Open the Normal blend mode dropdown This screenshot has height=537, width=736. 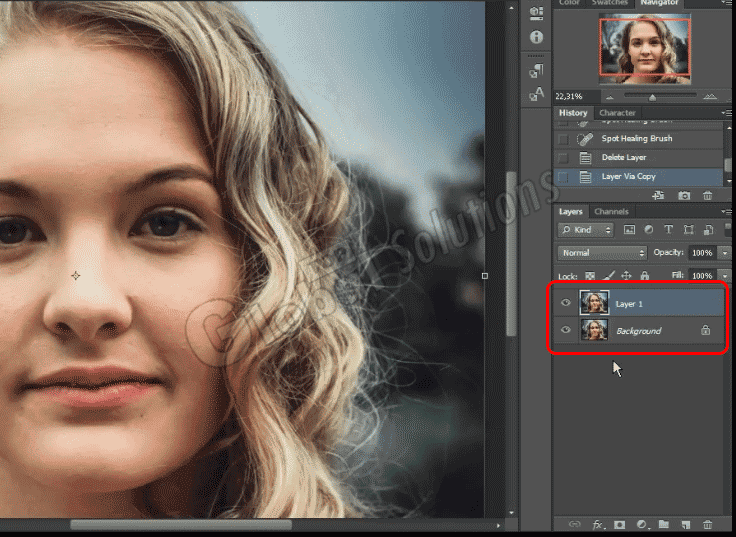[x=602, y=253]
